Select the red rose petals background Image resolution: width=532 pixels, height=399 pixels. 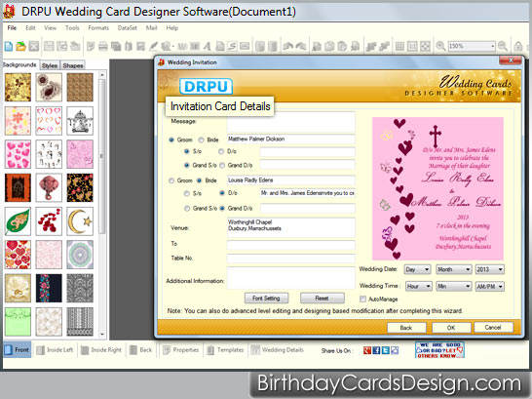(49, 221)
